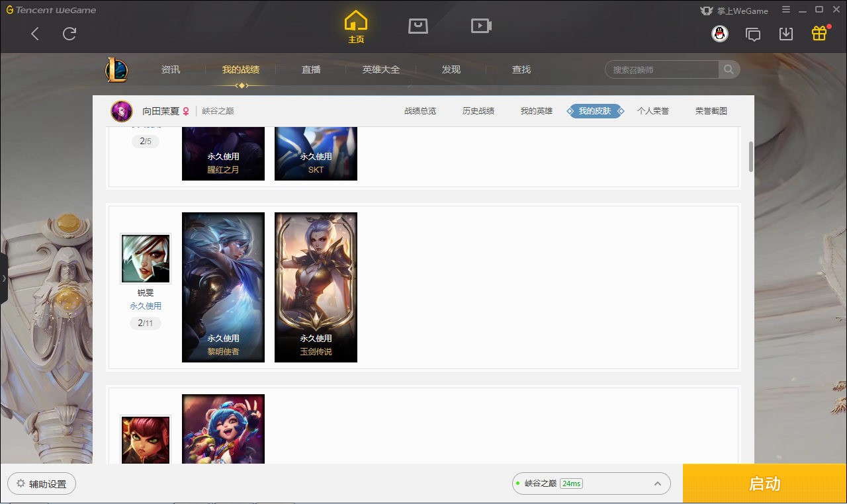Viewport: 847px width, 504px height.
Task: Open the store bag icon
Action: pos(418,26)
